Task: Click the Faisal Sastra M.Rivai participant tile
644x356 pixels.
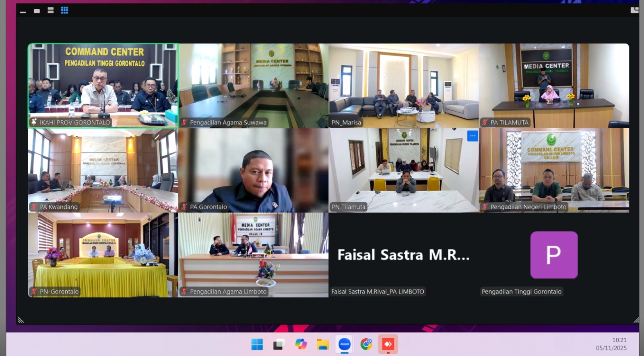Action: click(403, 255)
